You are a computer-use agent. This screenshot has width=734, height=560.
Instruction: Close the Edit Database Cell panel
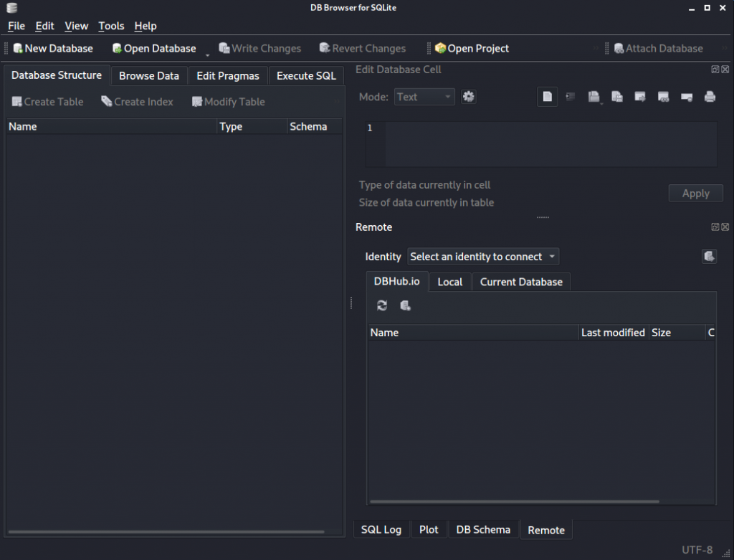(x=725, y=70)
